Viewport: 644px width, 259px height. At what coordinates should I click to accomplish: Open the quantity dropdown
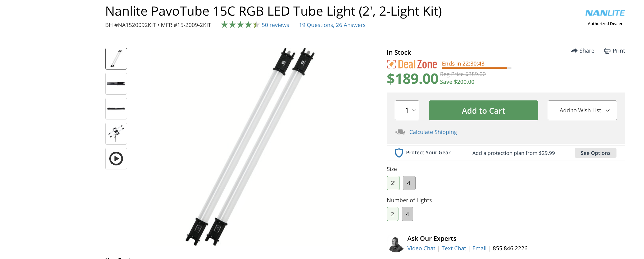tap(407, 110)
